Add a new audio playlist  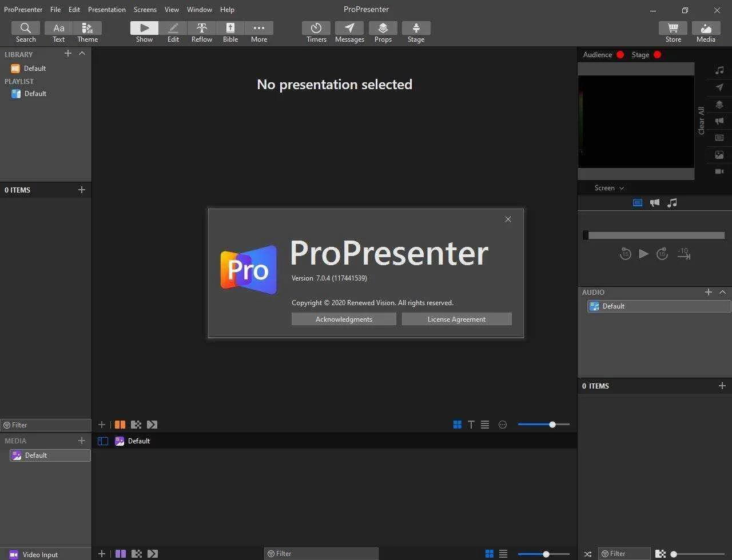(709, 292)
